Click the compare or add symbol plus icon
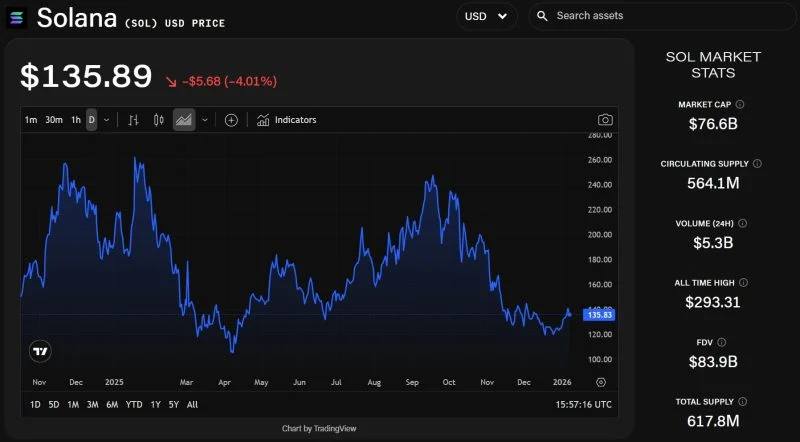This screenshot has width=800, height=442. click(x=231, y=120)
